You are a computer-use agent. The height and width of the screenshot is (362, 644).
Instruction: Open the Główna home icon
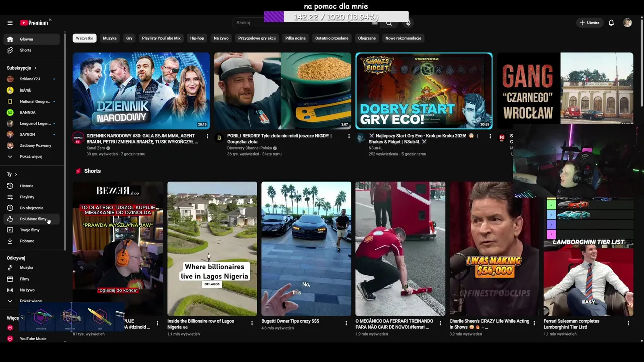tap(10, 39)
